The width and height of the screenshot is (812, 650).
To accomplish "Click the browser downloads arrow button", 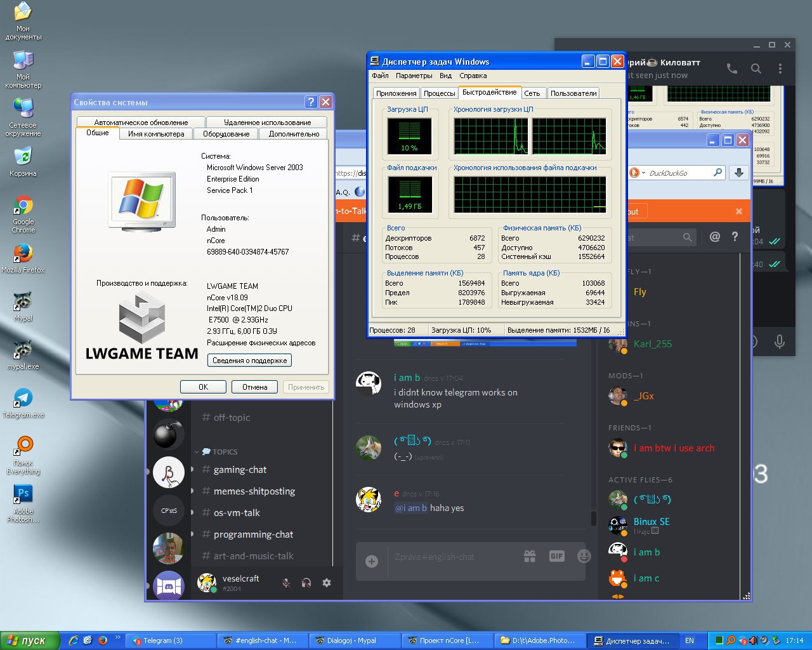I will tap(739, 173).
